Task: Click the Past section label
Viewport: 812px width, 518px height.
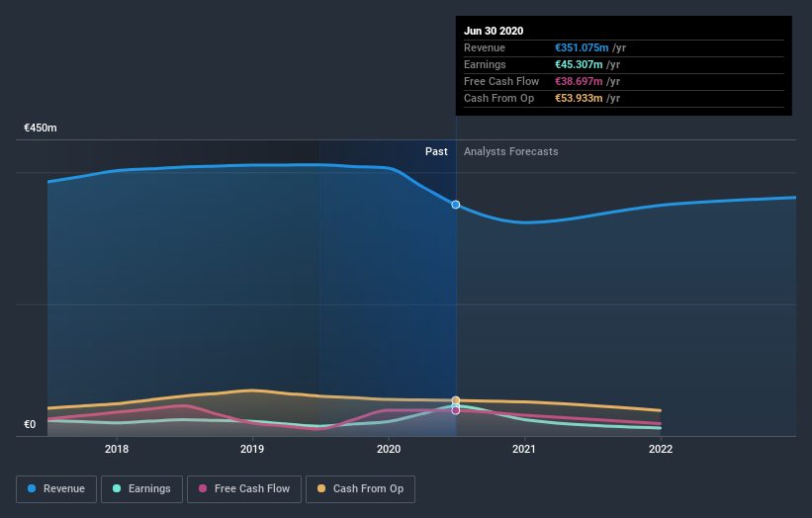Action: (436, 151)
